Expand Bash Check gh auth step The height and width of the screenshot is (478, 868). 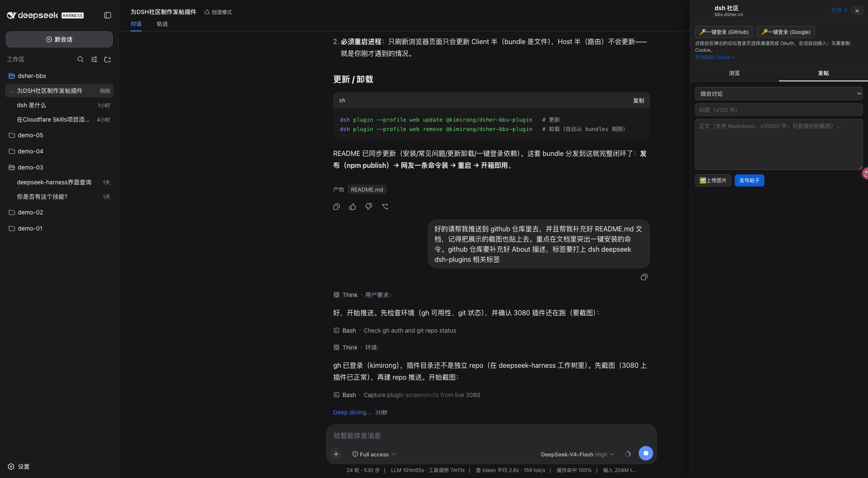[395, 331]
